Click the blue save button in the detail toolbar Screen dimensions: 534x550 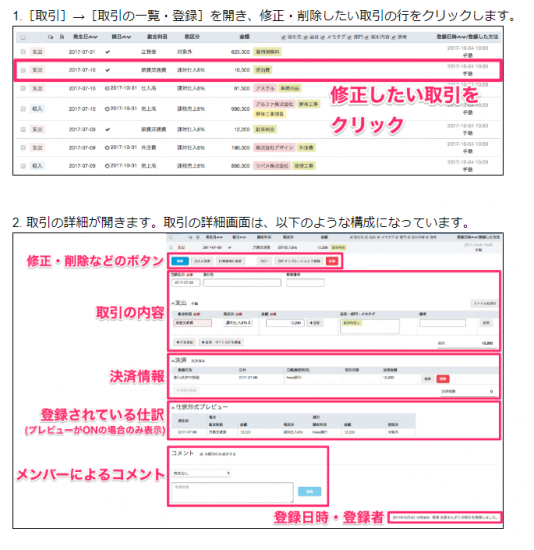coord(180,261)
